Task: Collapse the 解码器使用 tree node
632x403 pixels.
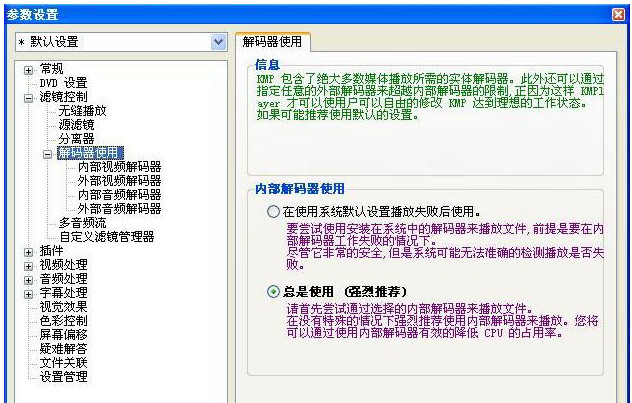Action: 48,154
